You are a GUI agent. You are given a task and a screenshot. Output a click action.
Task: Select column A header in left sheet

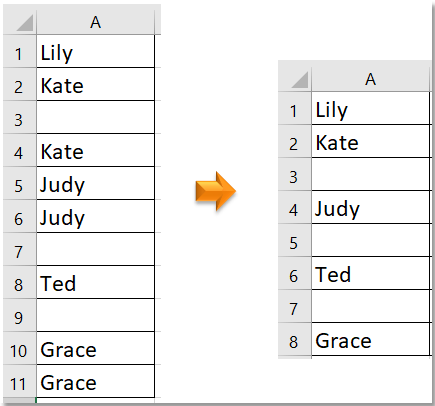click(95, 22)
